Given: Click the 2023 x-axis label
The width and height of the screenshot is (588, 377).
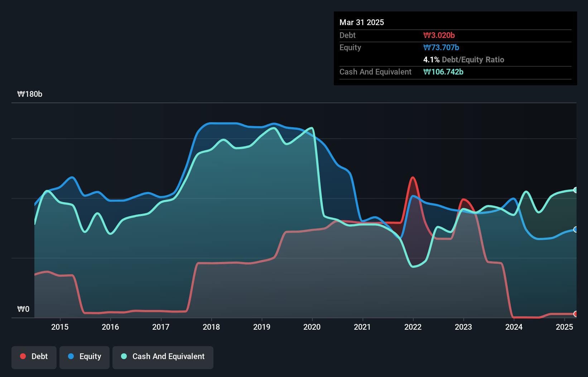Looking at the screenshot, I should [463, 327].
